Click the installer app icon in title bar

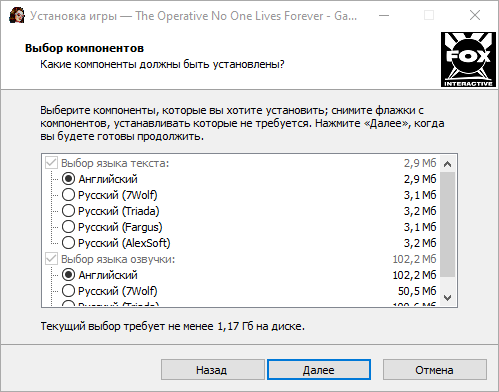pos(16,15)
